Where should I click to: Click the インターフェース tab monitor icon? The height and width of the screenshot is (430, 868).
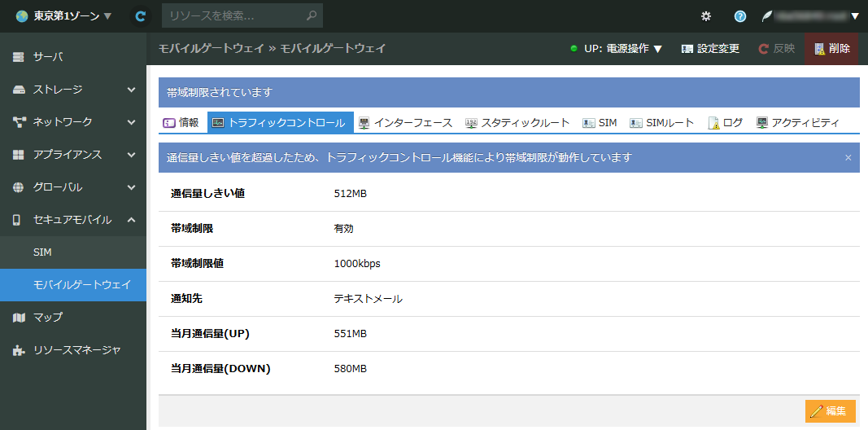[364, 122]
